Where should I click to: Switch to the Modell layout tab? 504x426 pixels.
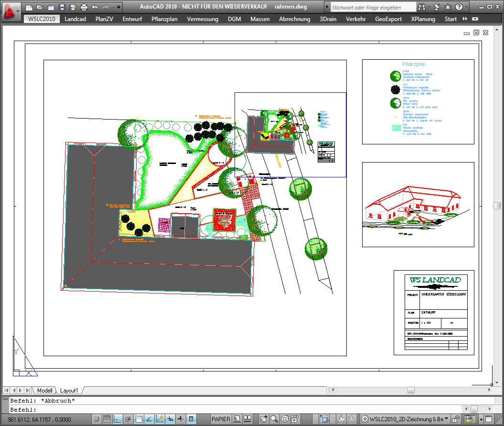pyautogui.click(x=45, y=391)
